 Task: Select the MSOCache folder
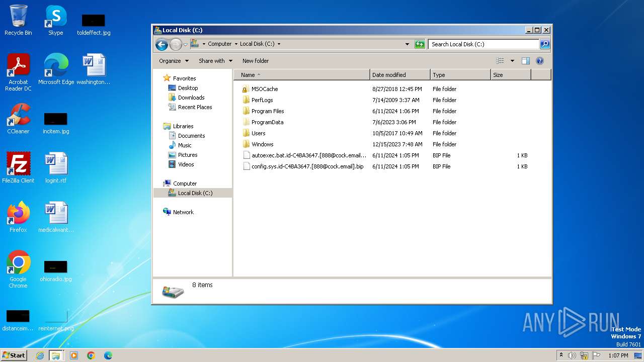[265, 89]
